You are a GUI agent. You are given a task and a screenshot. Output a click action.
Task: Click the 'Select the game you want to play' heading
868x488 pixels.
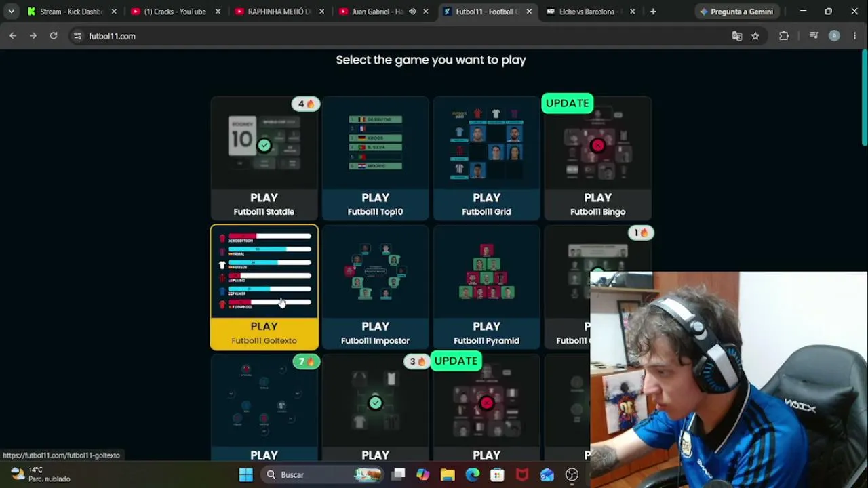pyautogui.click(x=431, y=60)
